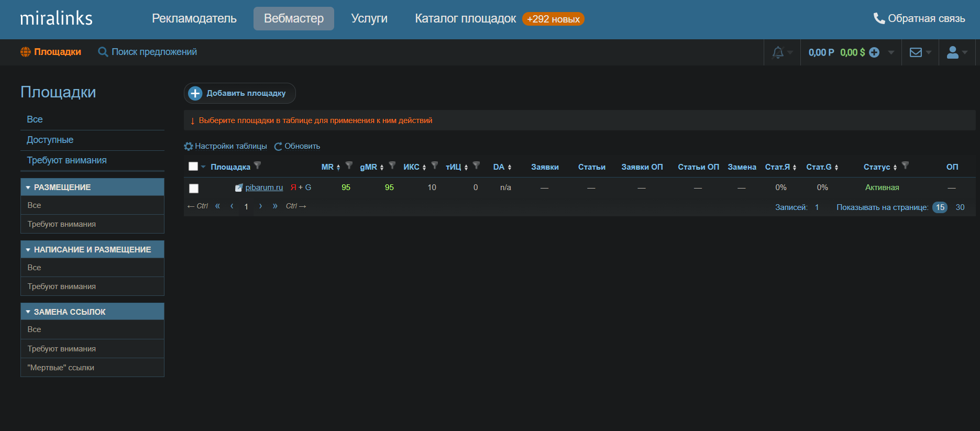
Task: Open the balance dropdown arrow
Action: pyautogui.click(x=891, y=52)
